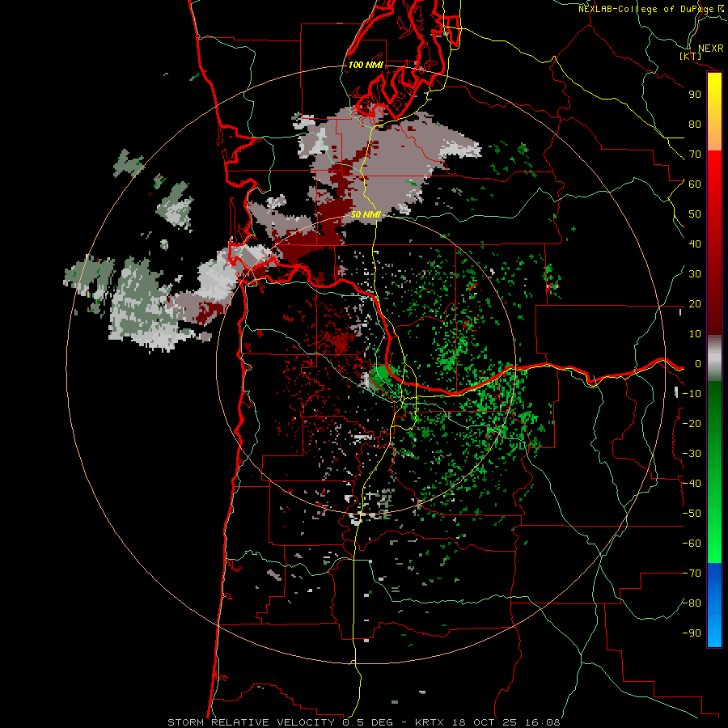Click the 60 value on the velocity scale
Image resolution: width=728 pixels, height=728 pixels.
[x=695, y=184]
